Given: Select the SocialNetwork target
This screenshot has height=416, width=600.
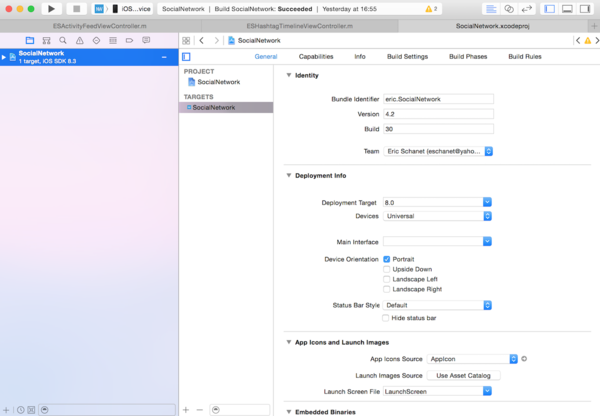Looking at the screenshot, I should [226, 108].
